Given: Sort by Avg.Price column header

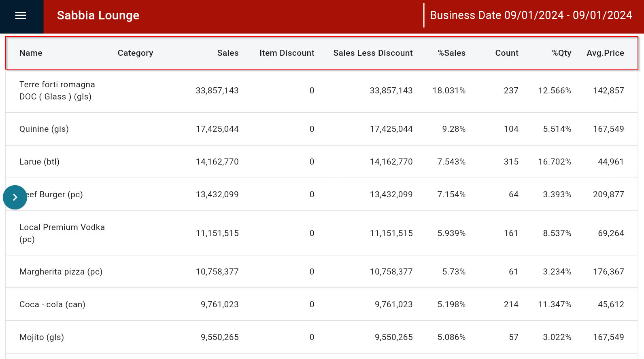Looking at the screenshot, I should [605, 53].
